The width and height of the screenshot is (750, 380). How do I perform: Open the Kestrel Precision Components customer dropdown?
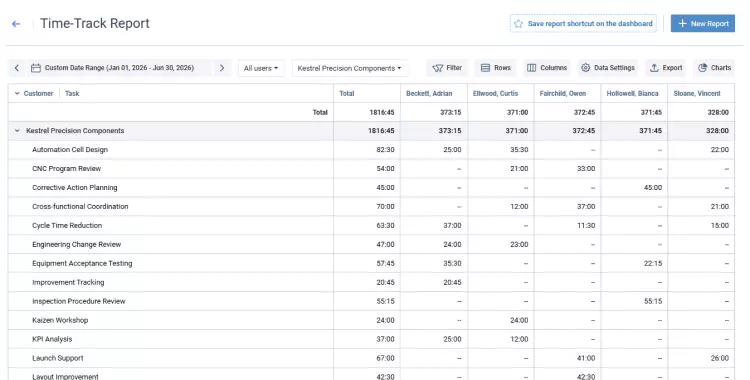350,68
